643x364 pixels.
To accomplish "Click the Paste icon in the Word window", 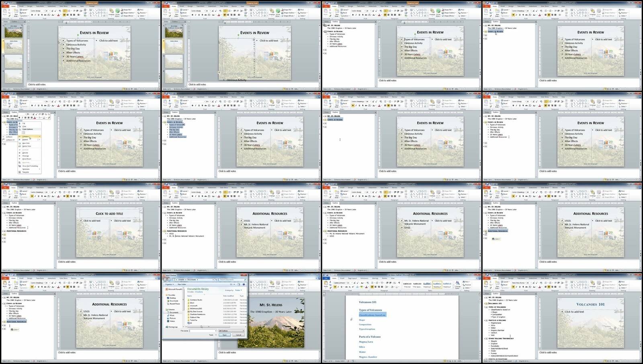I will [x=326, y=283].
